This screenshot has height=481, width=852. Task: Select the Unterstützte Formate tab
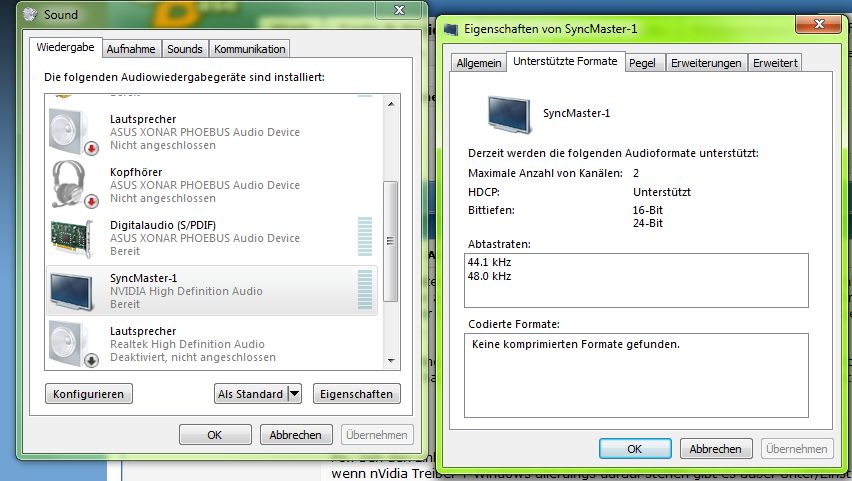pyautogui.click(x=565, y=61)
